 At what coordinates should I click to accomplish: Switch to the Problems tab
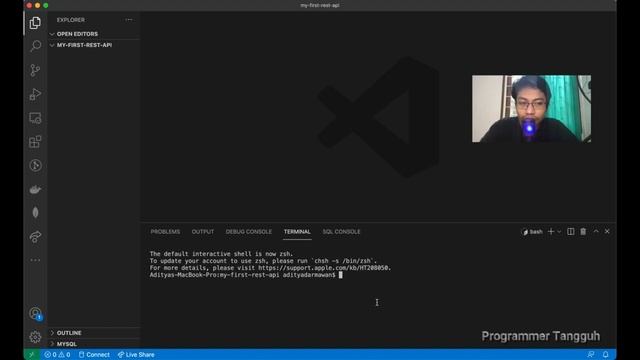165,231
